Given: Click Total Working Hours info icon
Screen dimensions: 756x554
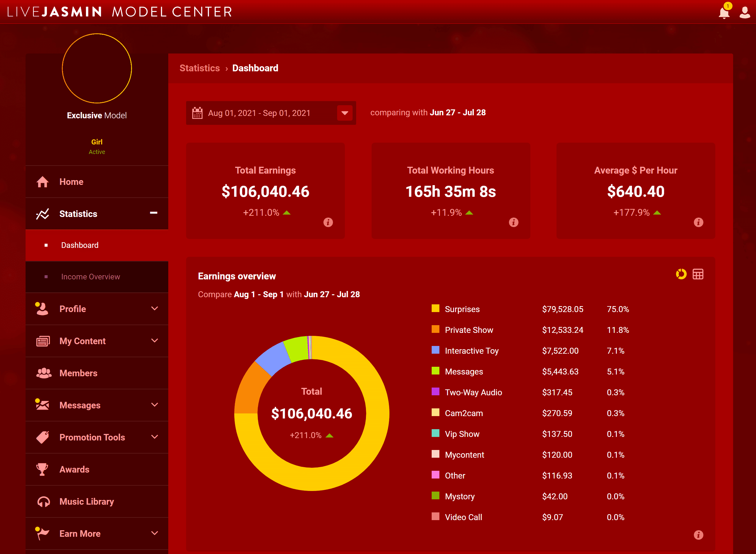Looking at the screenshot, I should point(513,222).
